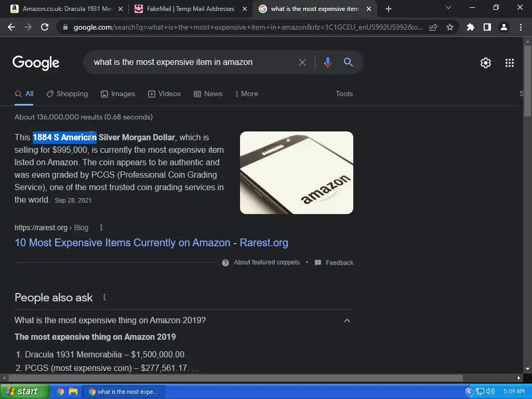The image size is (532, 399).
Task: Click the vertical scrollbar thumb
Action: (527, 81)
